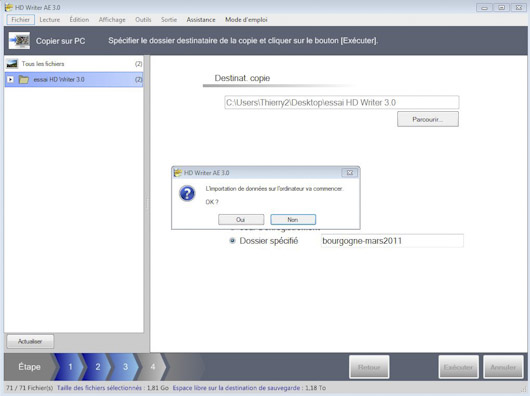
Task: Go to step 3 in Étape bar
Action: [125, 367]
